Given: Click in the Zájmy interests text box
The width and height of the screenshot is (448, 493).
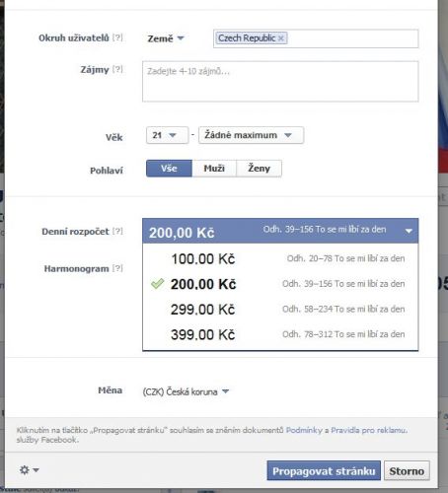Looking at the screenshot, I should pos(280,81).
